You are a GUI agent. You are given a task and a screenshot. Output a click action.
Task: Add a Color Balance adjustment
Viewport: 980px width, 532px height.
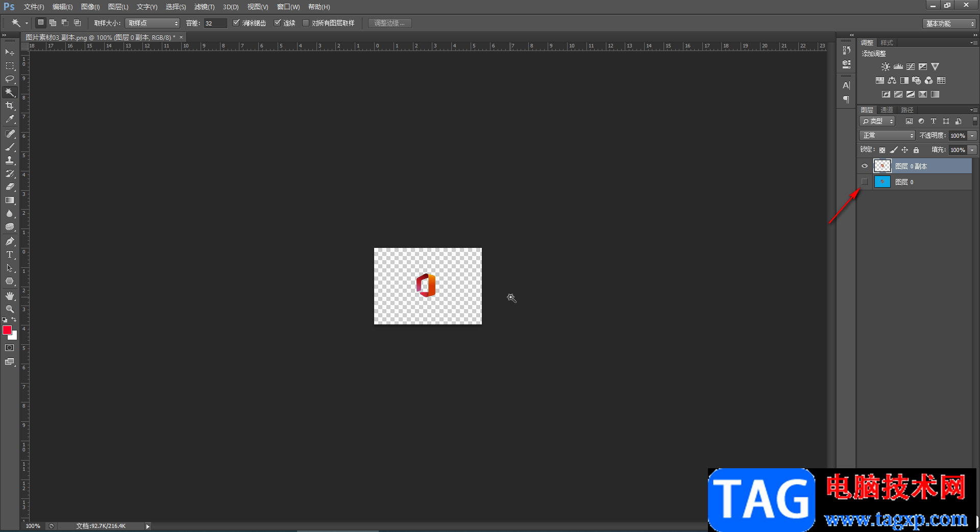pos(892,81)
